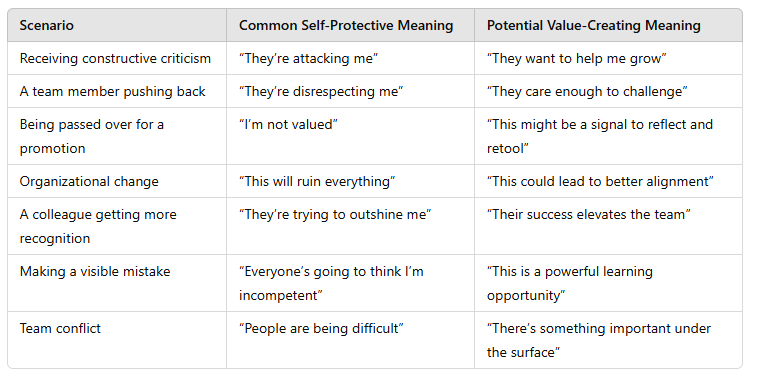This screenshot has height=381, width=763.
Task: Click "They care enough to challenge" cell
Action: point(608,91)
